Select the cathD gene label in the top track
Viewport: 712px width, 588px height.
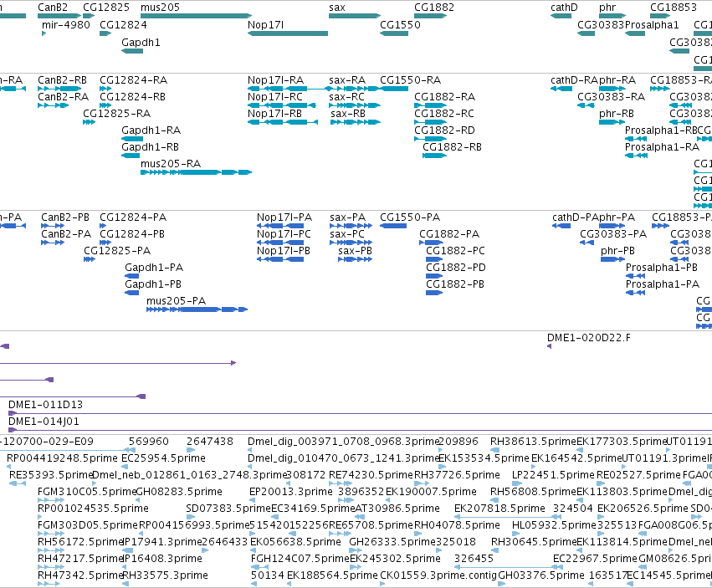(564, 8)
